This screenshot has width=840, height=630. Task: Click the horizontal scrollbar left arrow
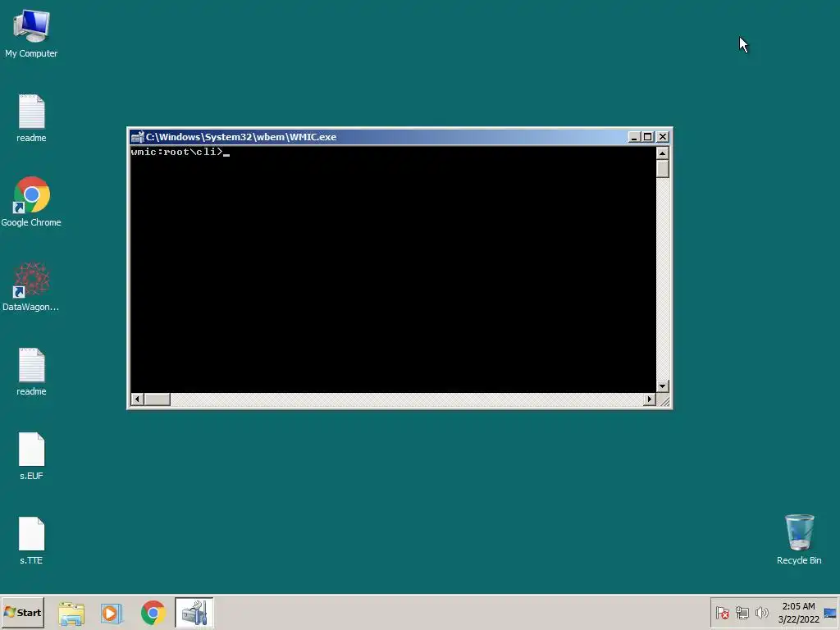[x=137, y=399]
